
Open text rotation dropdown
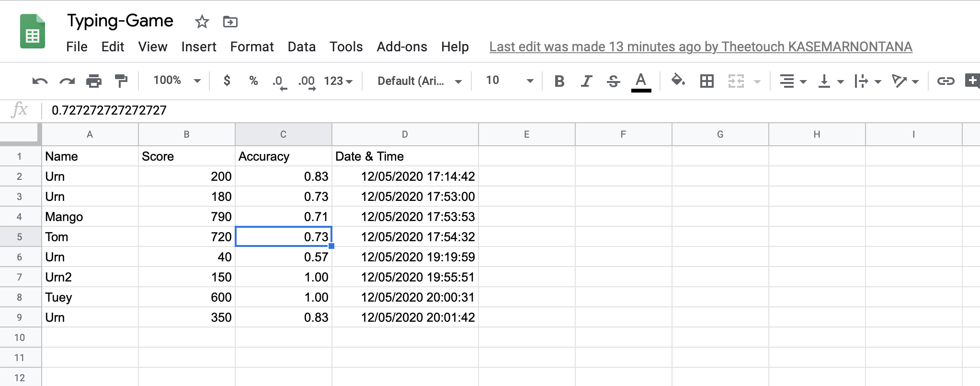[x=905, y=81]
